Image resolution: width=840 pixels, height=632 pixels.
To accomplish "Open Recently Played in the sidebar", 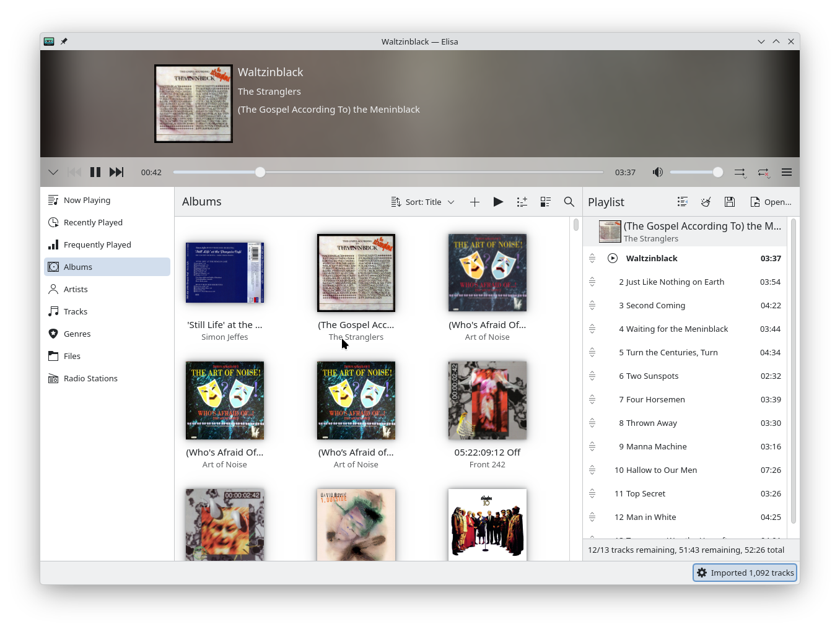I will pos(107,222).
